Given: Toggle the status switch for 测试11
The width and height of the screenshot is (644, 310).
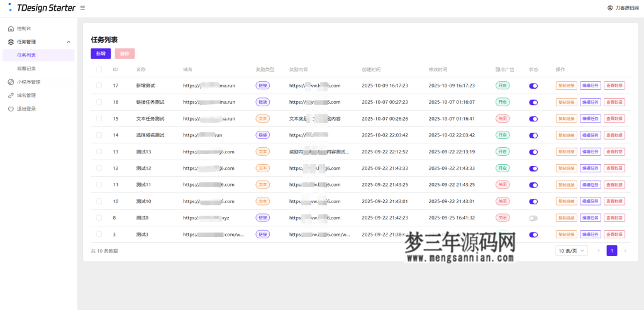Looking at the screenshot, I should click(533, 185).
